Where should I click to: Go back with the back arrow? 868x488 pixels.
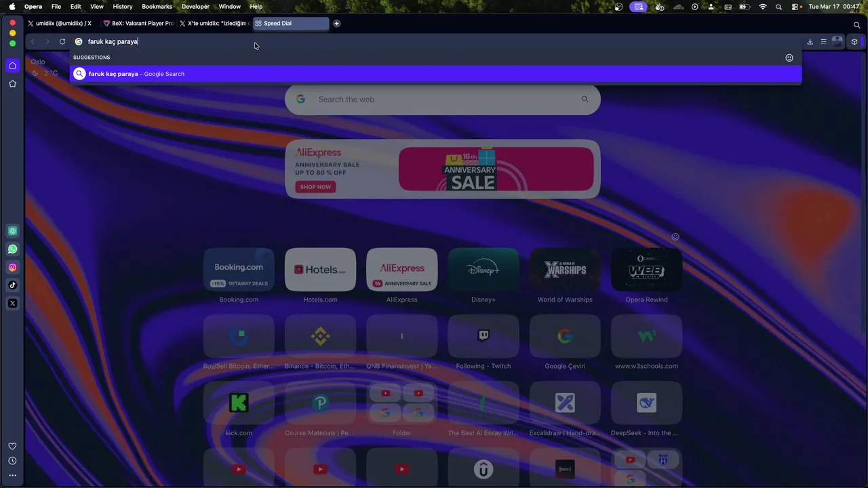pos(33,41)
